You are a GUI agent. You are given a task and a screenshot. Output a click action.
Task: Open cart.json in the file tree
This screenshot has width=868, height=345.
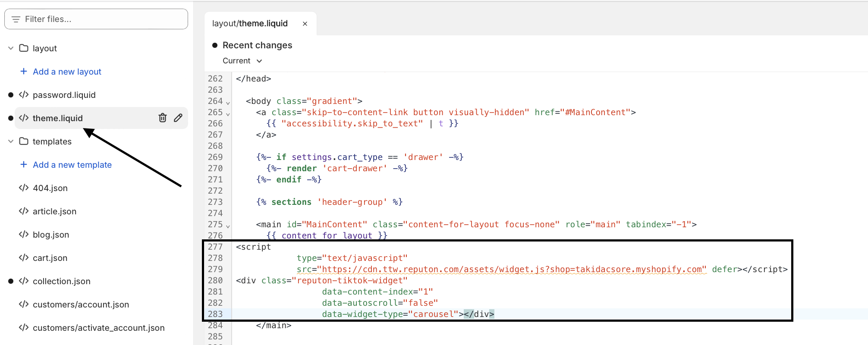[x=50, y=258]
